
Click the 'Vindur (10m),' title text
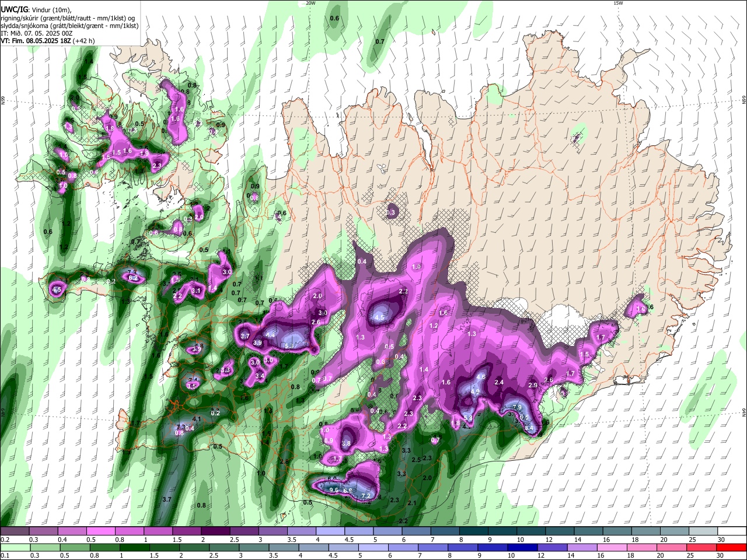point(52,10)
